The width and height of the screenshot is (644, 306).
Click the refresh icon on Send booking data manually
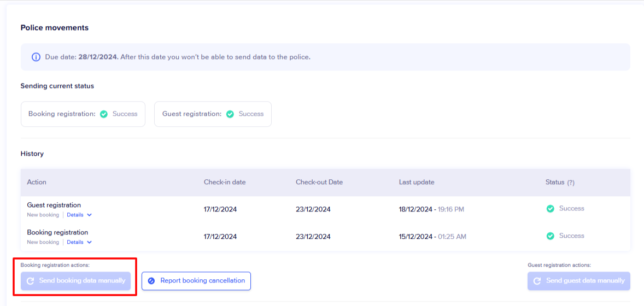30,281
